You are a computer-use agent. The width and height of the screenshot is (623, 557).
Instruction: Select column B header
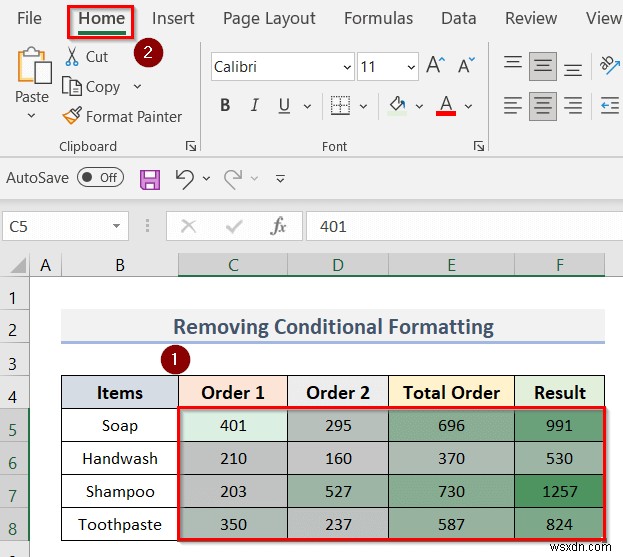(x=120, y=265)
